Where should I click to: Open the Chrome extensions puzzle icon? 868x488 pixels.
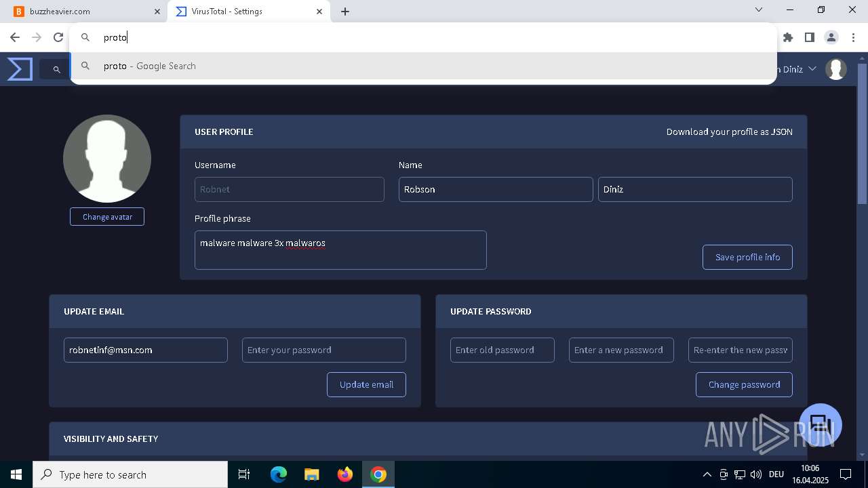click(x=788, y=37)
